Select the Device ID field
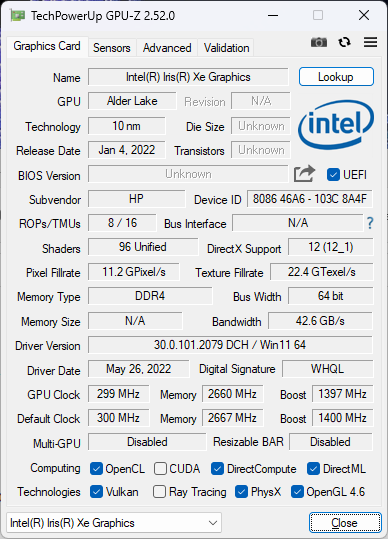This screenshot has width=388, height=539. point(310,199)
